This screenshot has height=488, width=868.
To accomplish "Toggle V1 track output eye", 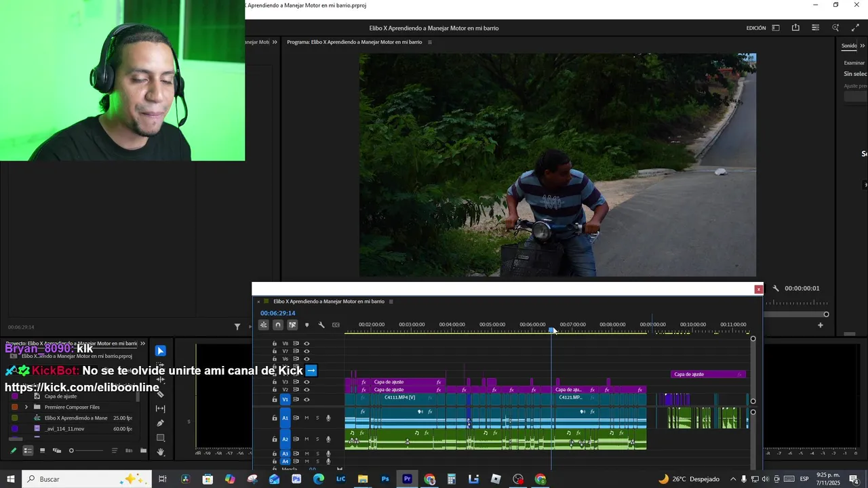I will coord(307,399).
